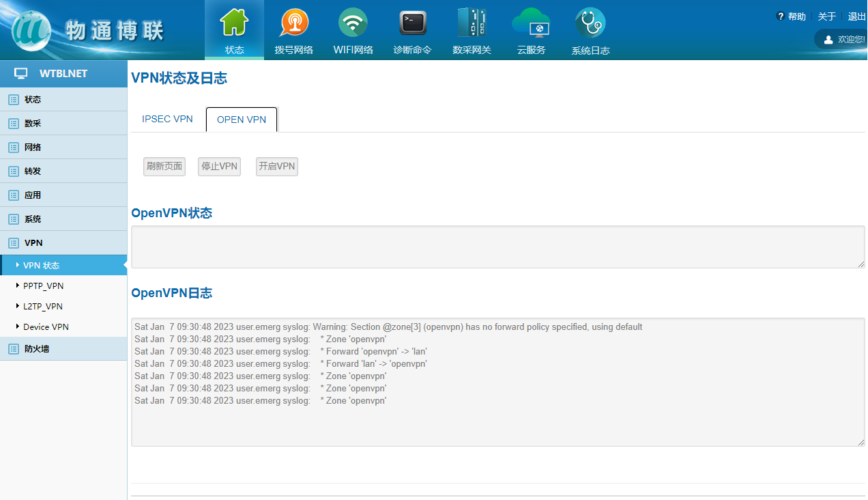This screenshot has width=868, height=500.
Task: Click inside the OpenVPN状态 text area
Action: (497, 247)
